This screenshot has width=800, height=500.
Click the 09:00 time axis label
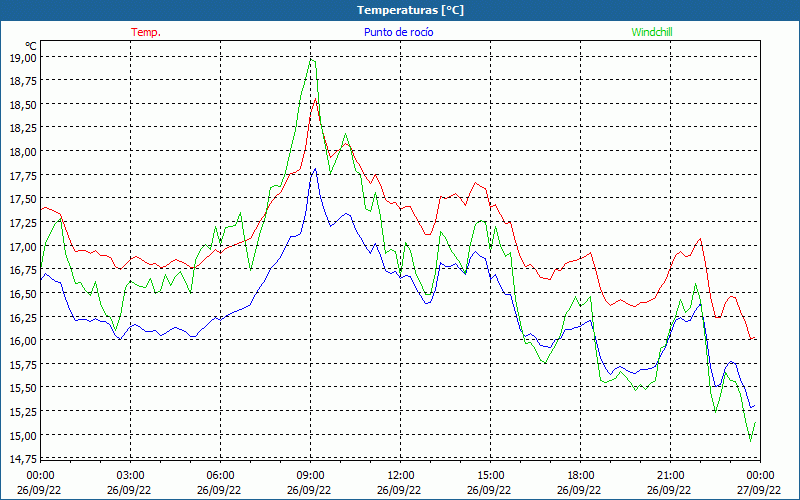[x=310, y=476]
